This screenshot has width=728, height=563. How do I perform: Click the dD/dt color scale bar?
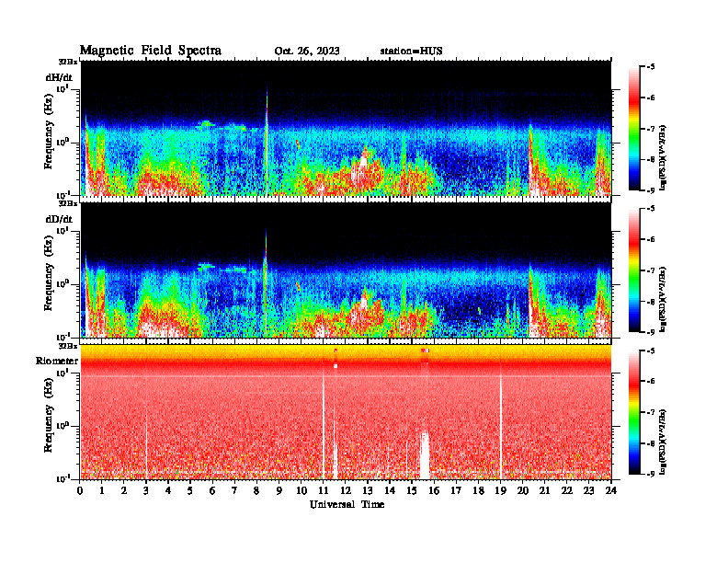634,270
